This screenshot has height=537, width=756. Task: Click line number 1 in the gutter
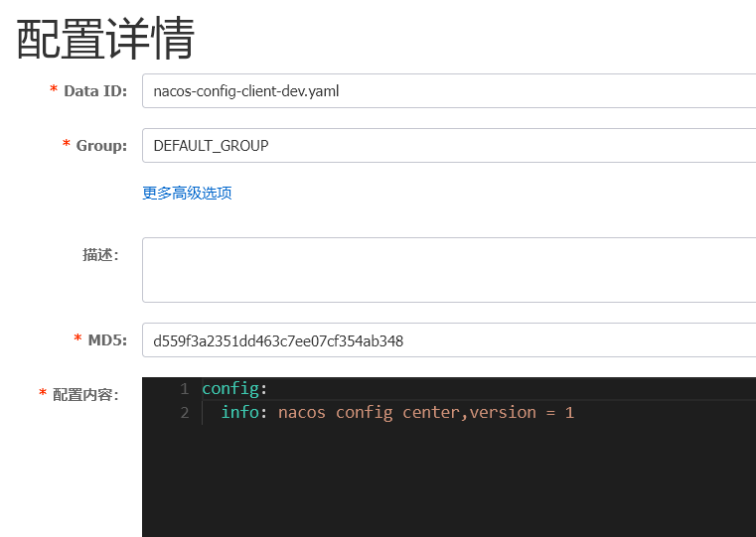click(x=185, y=389)
